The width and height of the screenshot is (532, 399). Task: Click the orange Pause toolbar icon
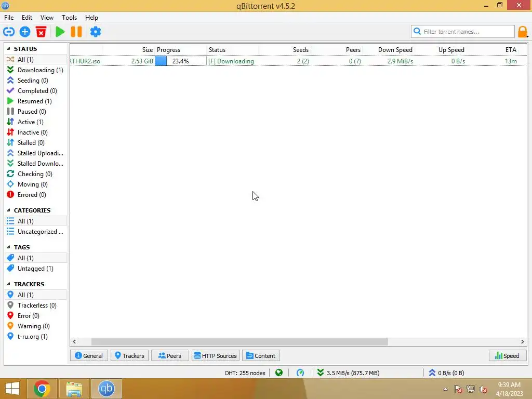[x=76, y=32]
